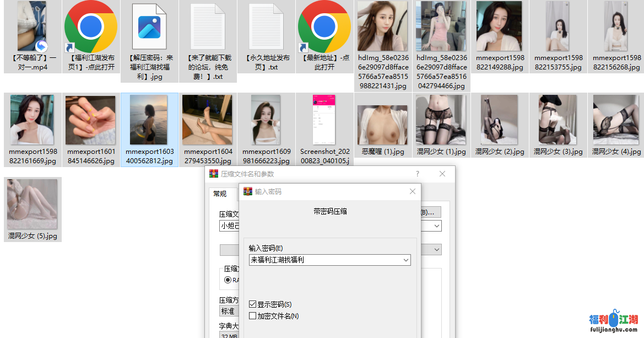Select the Screenshot_20200823_040105 thumbnail
Viewport: 644px width, 338px height.
[x=324, y=119]
